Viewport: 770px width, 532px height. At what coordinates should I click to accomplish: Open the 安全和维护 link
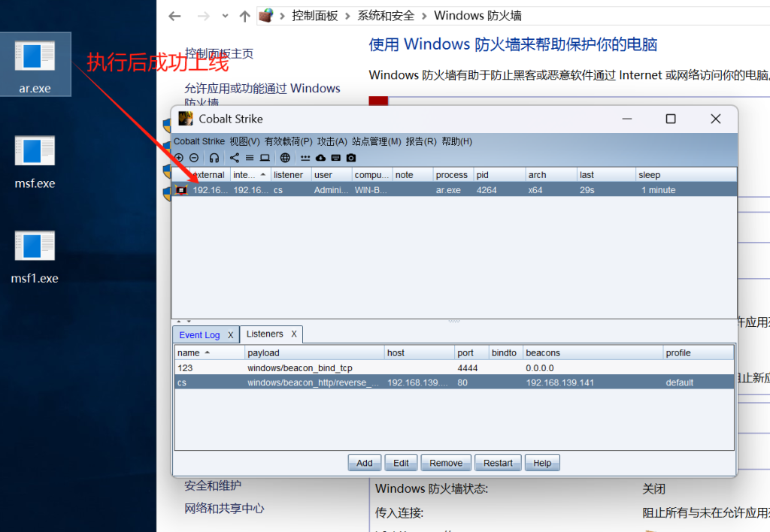point(213,485)
